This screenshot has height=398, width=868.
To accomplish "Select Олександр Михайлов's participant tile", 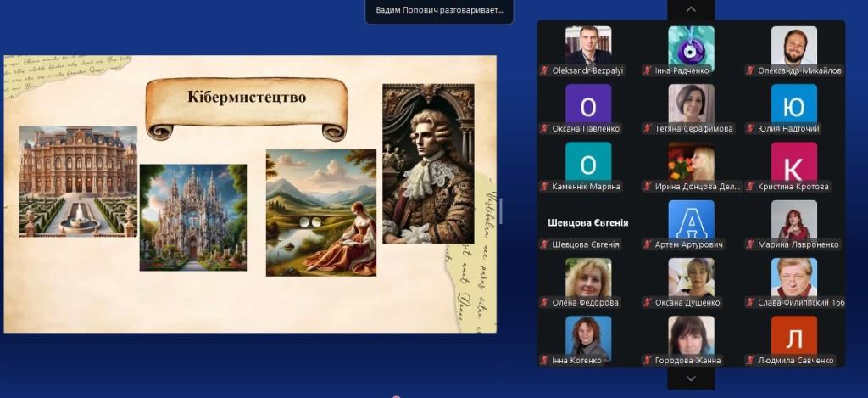I will point(793,52).
